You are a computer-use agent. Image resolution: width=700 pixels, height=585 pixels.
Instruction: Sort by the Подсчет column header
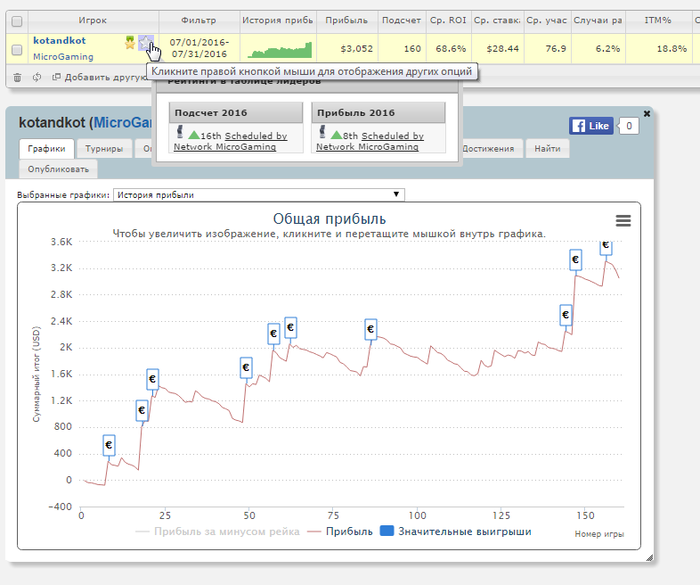(x=401, y=21)
